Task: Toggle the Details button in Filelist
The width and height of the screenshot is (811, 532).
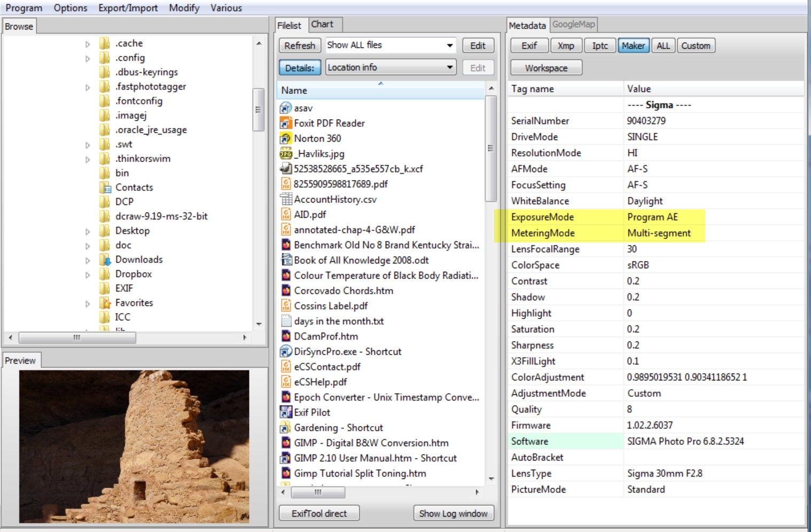Action: click(x=299, y=68)
